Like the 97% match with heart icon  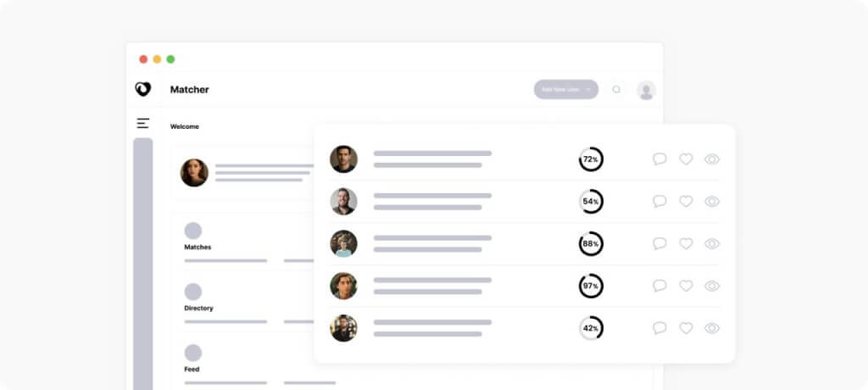(x=686, y=286)
